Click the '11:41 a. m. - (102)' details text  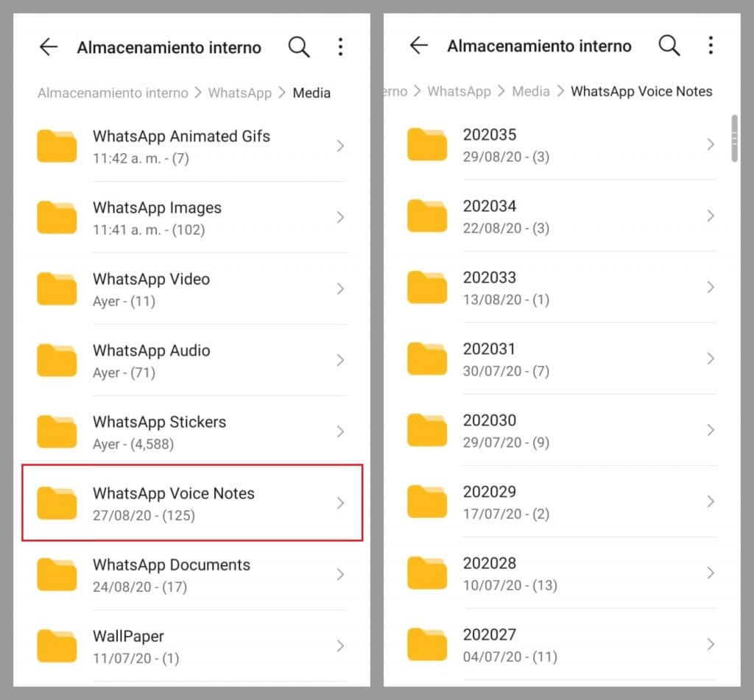pos(149,230)
